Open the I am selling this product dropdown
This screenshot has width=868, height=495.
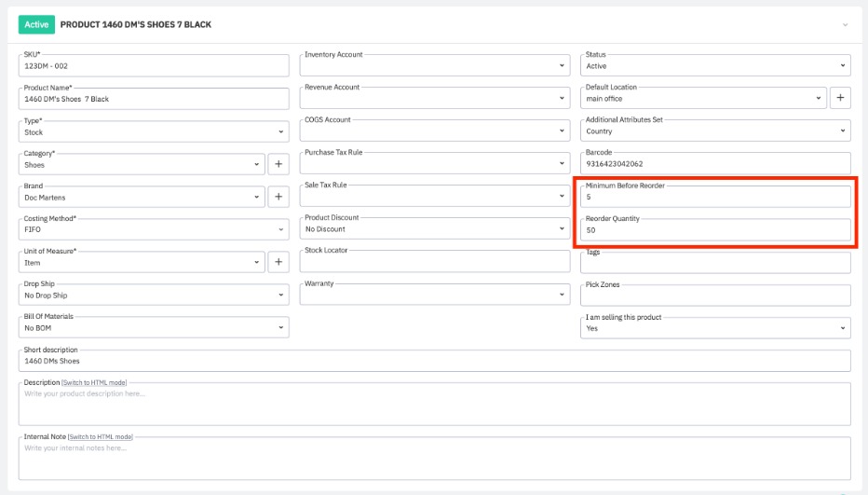click(714, 328)
